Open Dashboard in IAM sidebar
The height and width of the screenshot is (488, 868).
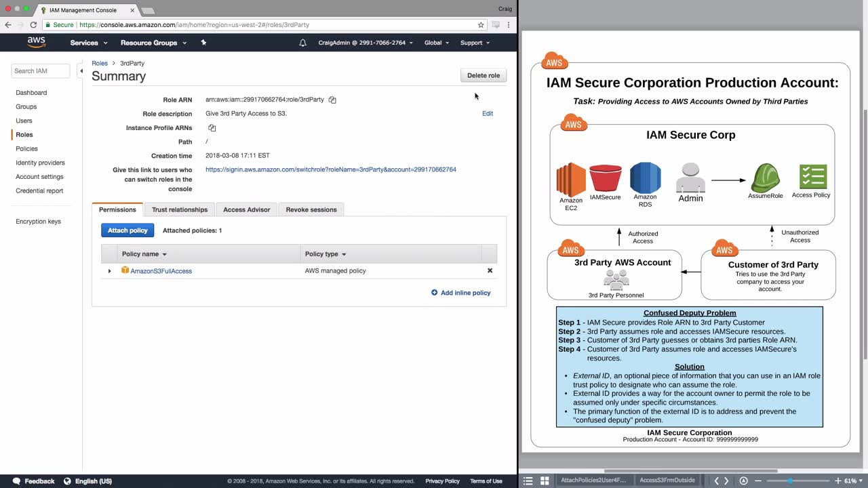31,92
